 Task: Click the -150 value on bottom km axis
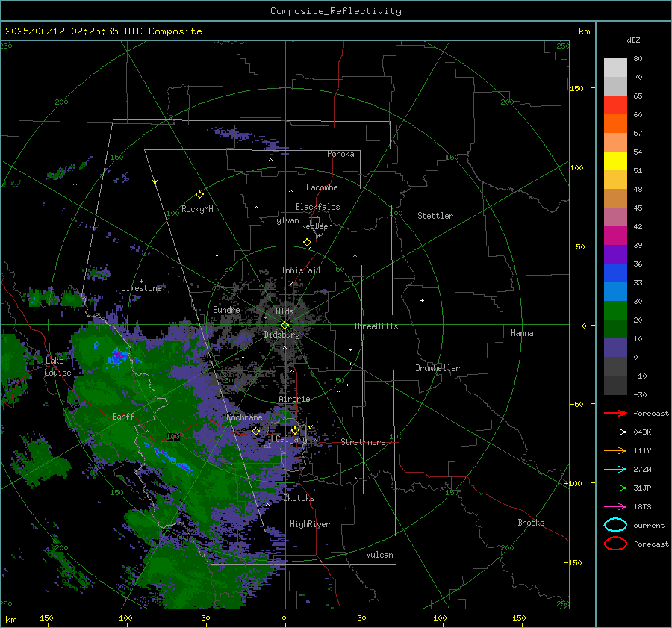44,618
